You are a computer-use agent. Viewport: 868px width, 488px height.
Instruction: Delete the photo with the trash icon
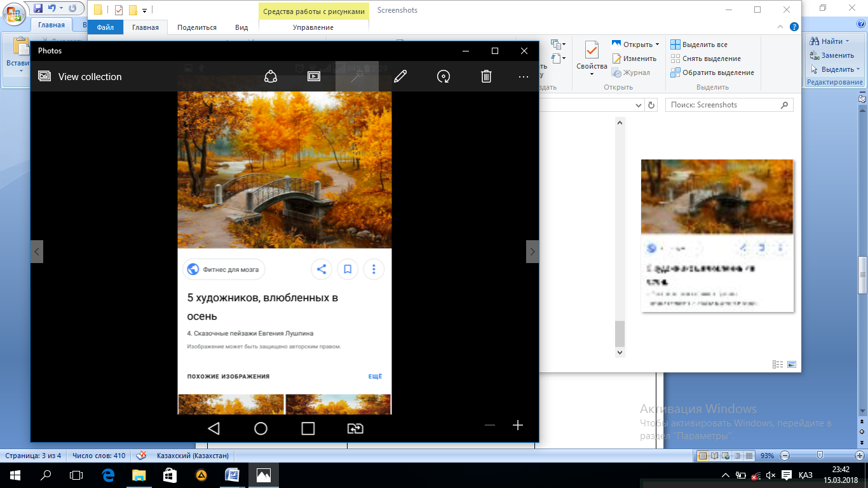pos(486,76)
